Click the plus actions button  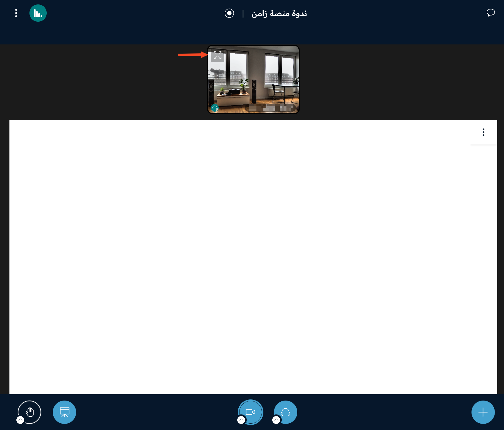(483, 412)
